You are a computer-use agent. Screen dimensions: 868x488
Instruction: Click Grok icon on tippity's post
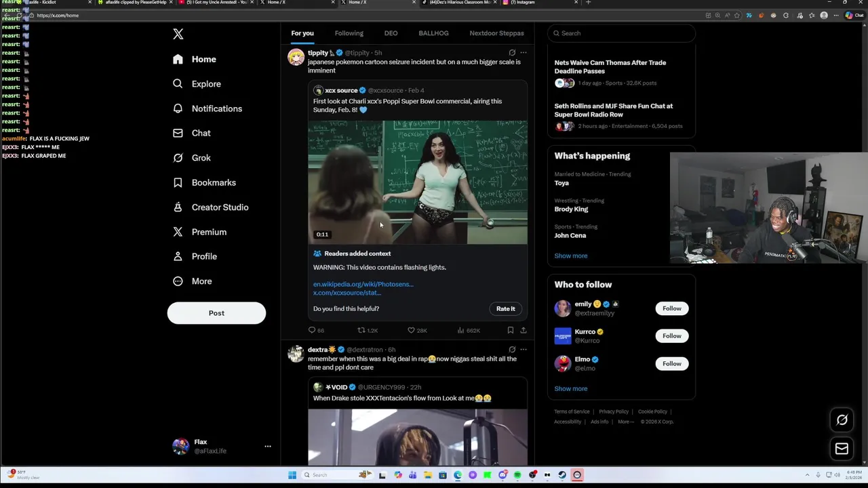[x=512, y=52]
